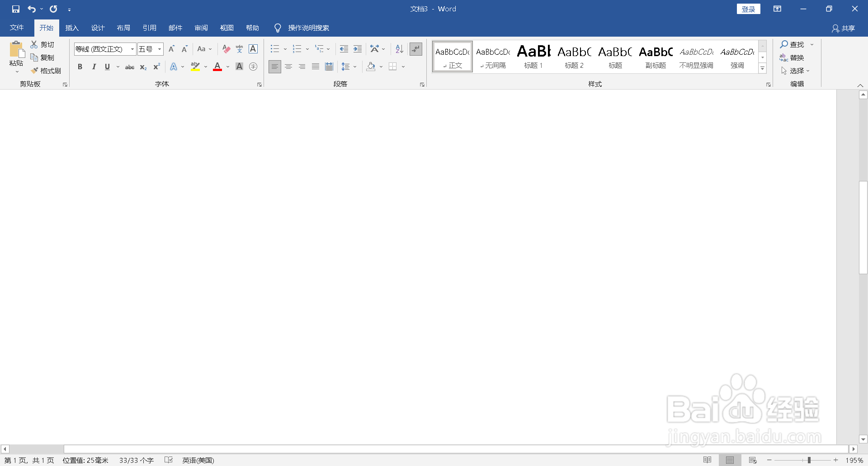Select align left paragraph alignment

click(x=275, y=67)
